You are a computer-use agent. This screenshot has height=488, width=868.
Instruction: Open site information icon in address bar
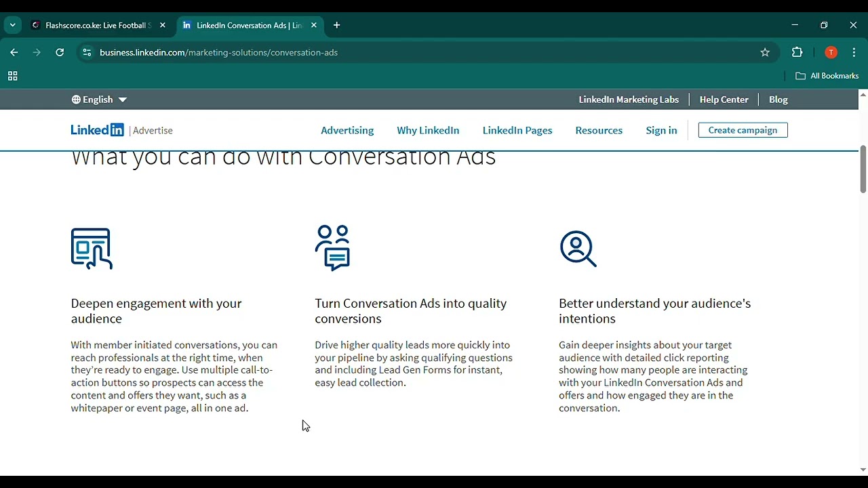click(87, 52)
